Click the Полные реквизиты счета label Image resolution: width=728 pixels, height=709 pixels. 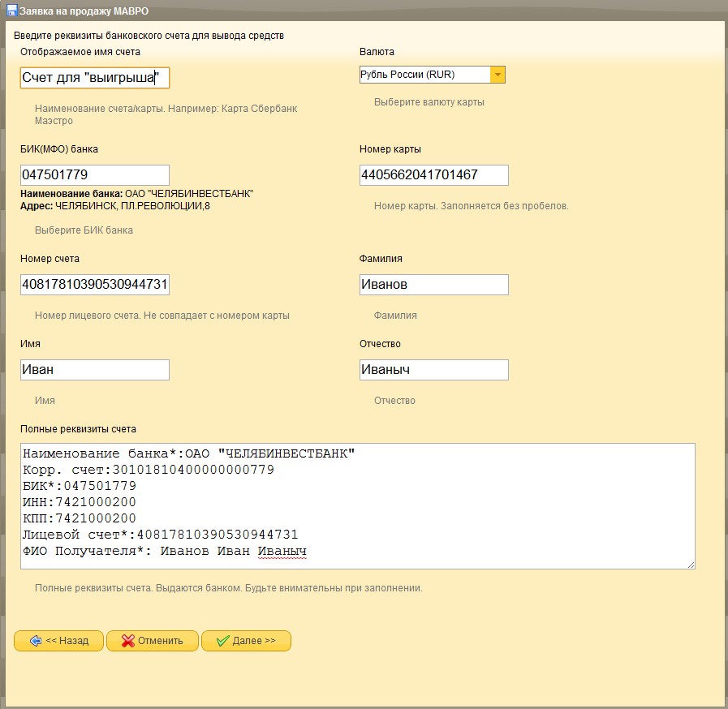point(78,429)
